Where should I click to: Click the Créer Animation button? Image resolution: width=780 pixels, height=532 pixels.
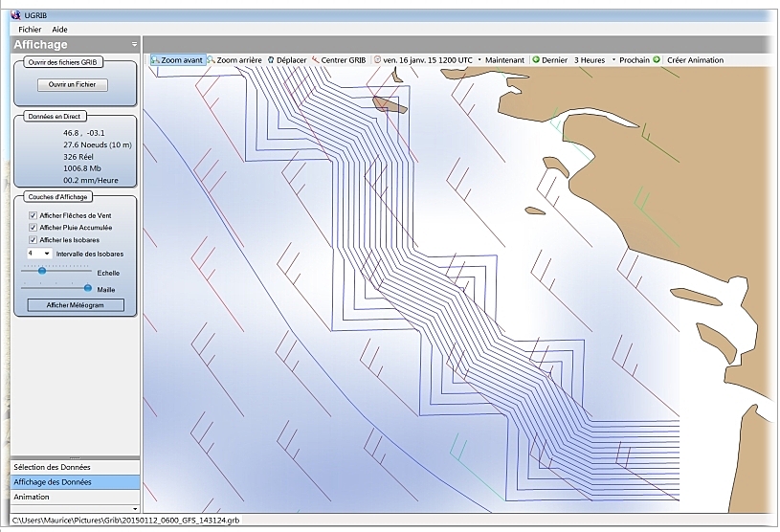point(695,60)
